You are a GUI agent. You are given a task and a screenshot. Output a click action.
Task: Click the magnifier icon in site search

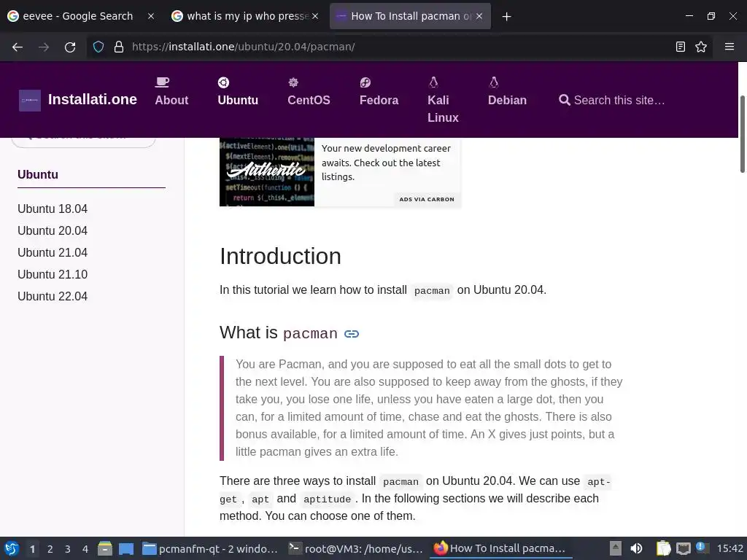click(565, 100)
